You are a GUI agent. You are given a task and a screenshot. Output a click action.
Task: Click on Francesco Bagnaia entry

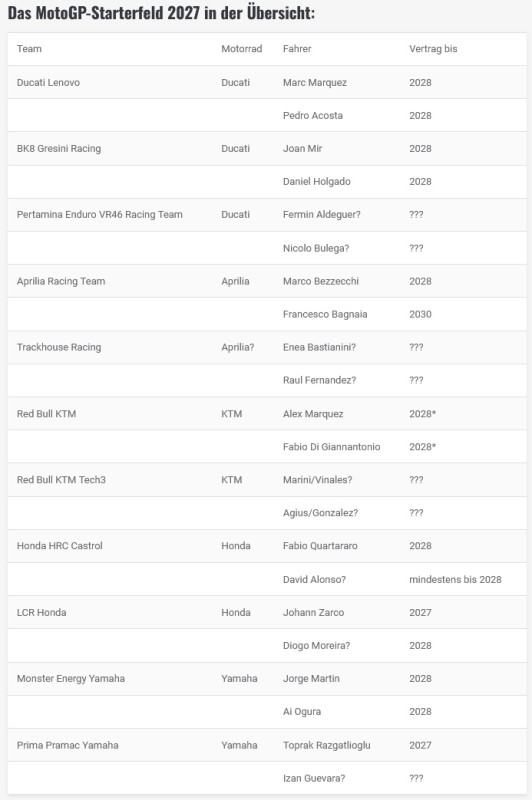pyautogui.click(x=325, y=314)
